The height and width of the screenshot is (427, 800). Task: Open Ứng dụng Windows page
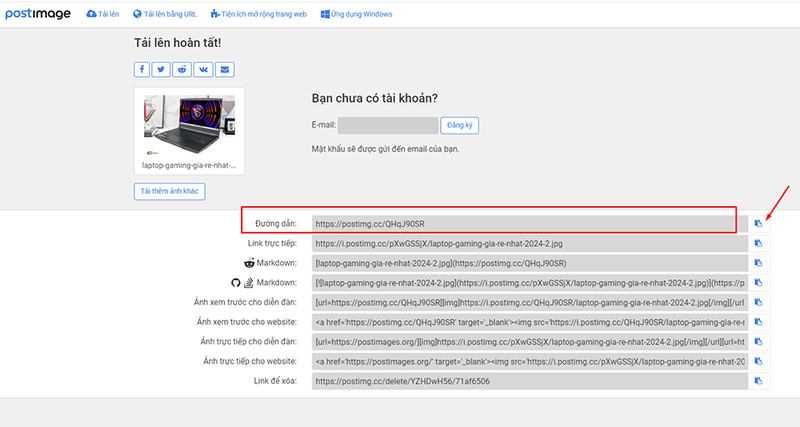click(x=356, y=14)
